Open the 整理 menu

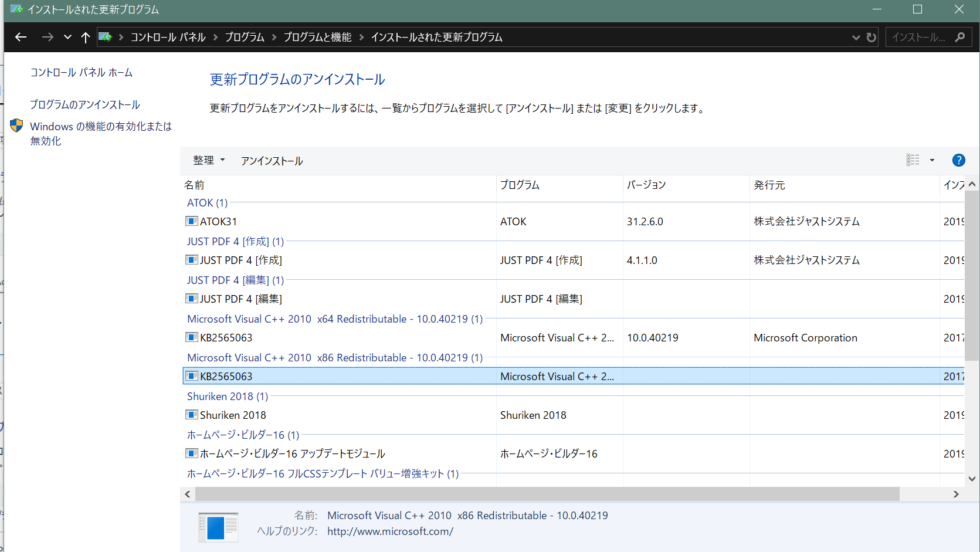pyautogui.click(x=209, y=160)
